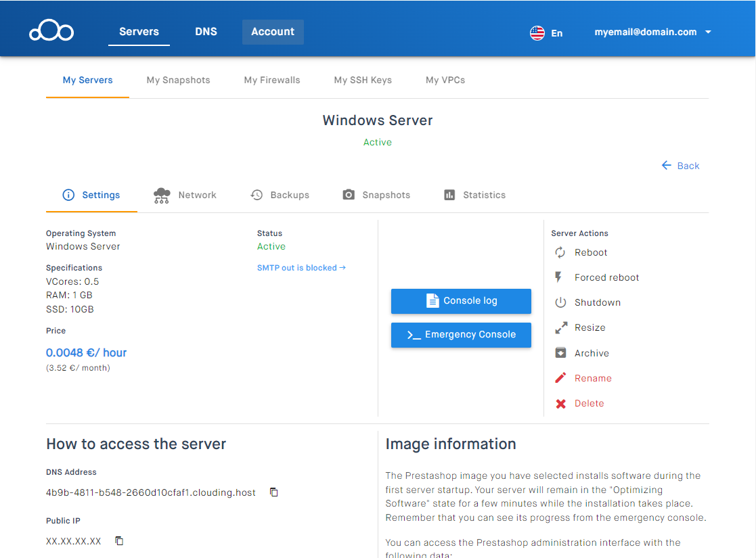The width and height of the screenshot is (756, 558).
Task: Select the Settings server tab
Action: (91, 195)
